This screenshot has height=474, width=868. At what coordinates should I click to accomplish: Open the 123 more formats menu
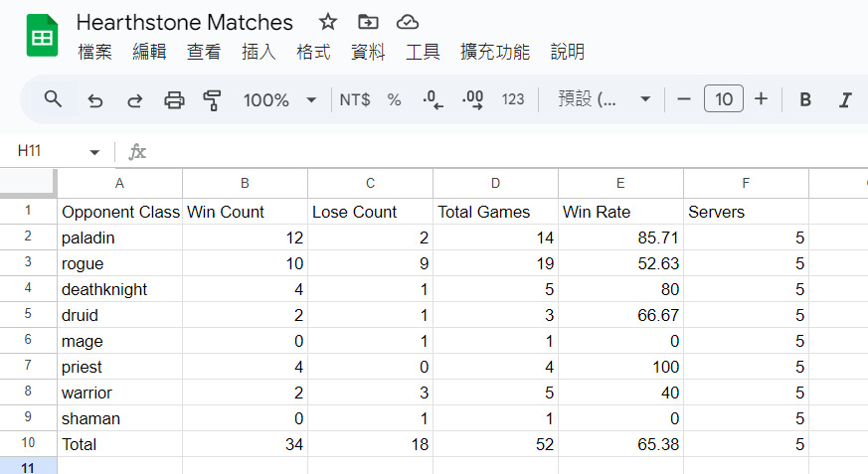[513, 99]
